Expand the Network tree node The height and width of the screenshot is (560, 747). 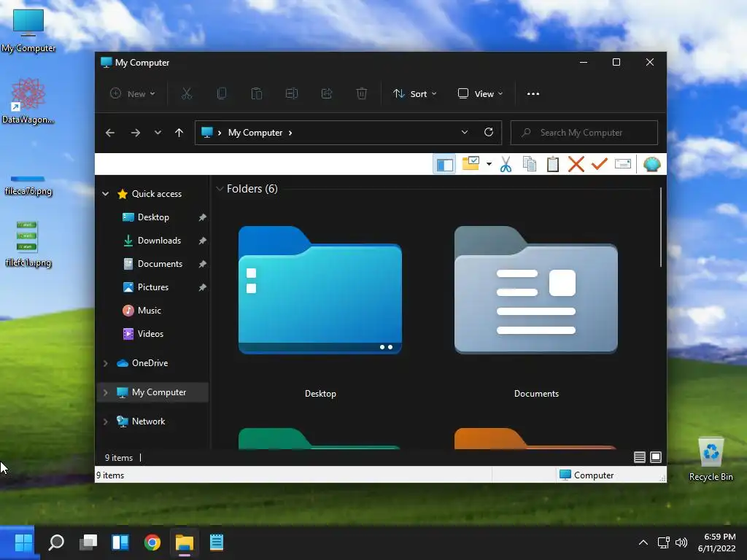click(x=105, y=421)
